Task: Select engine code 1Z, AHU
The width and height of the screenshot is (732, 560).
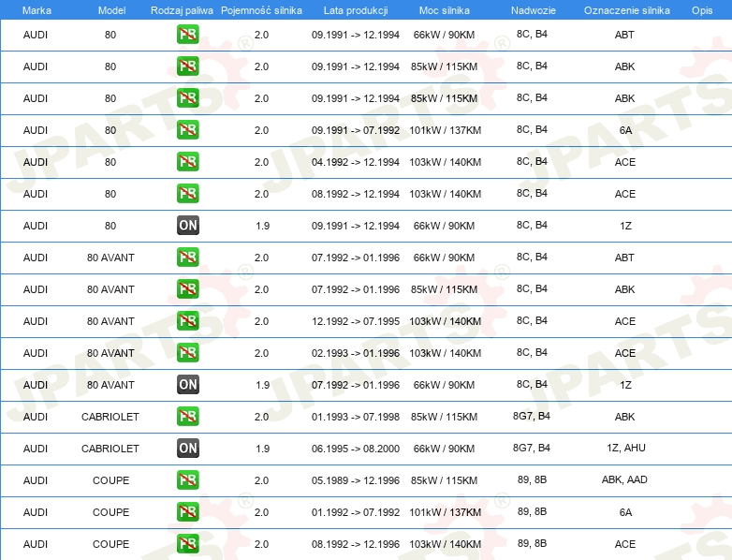Action: click(x=626, y=448)
